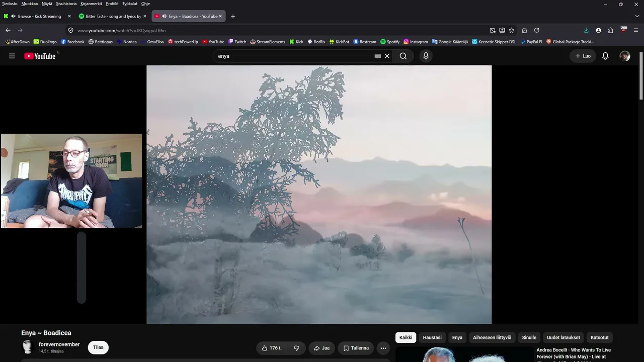Open the Duolingo bookmark
Screen dimensions: 644x362
pos(45,42)
